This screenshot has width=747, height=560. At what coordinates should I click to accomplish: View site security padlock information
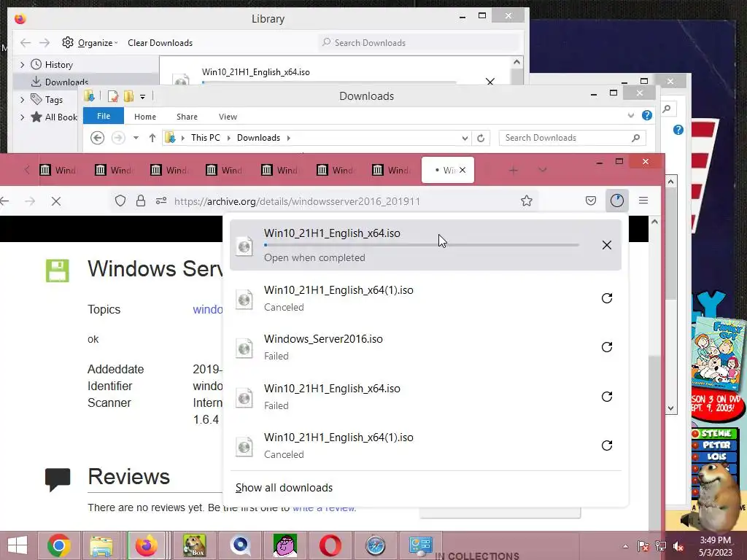[141, 201]
